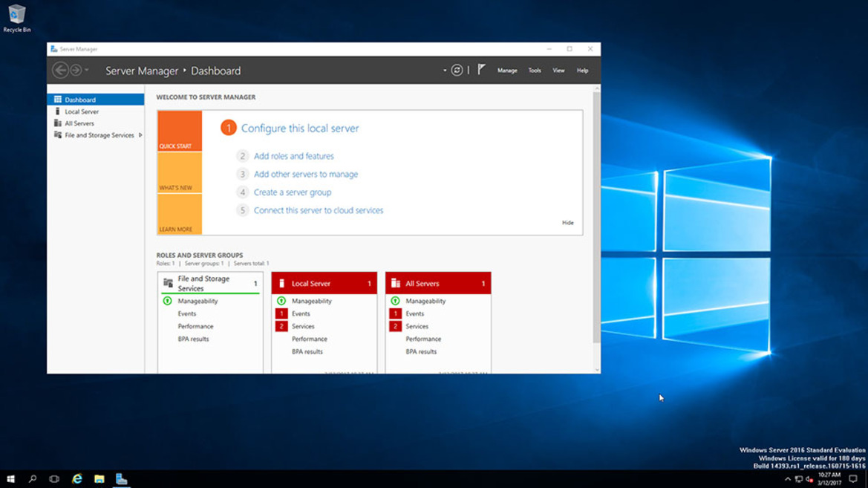The image size is (868, 488).
Task: Click the scrollbar down arrow in dashboard
Action: coord(597,369)
